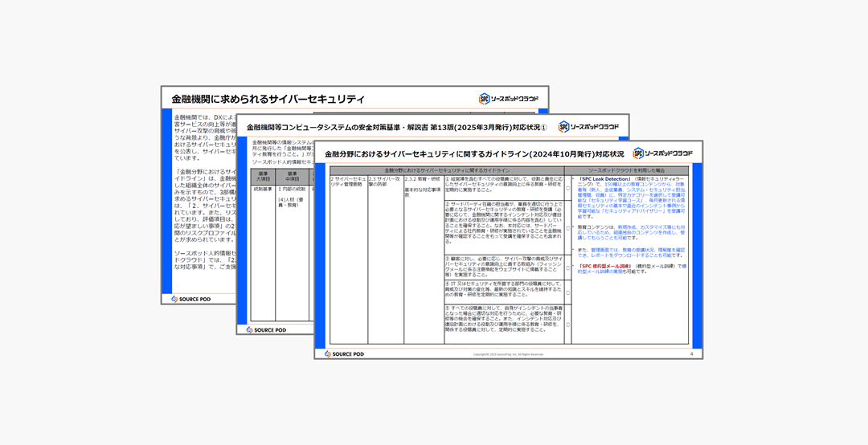Click table header 金融分野におけるサイバーセキュリティに関するガイドライン
Screen dimensions: 868x445
point(447,170)
